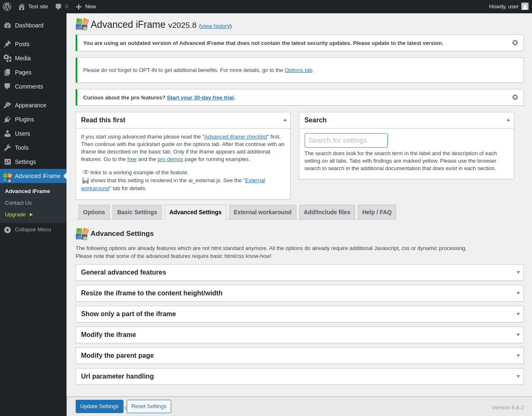Image resolution: width=532 pixels, height=416 pixels.
Task: Click the Plugins plug icon
Action: 7,119
